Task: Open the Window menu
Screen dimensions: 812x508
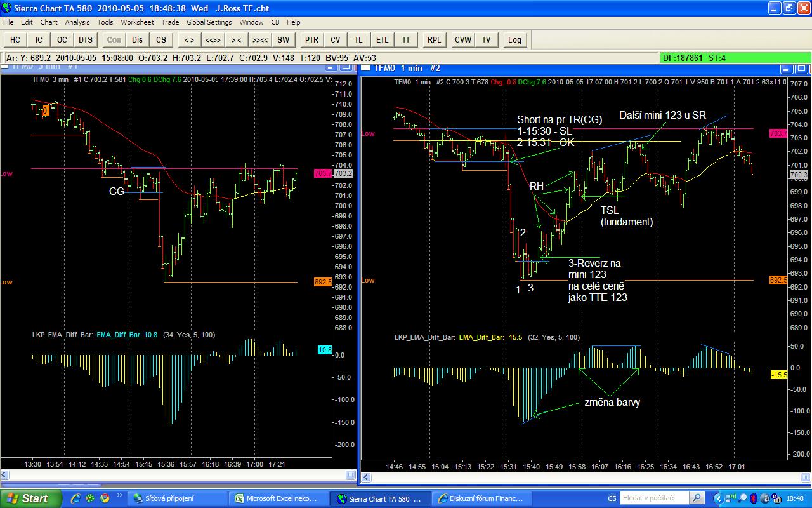Action: [x=251, y=22]
